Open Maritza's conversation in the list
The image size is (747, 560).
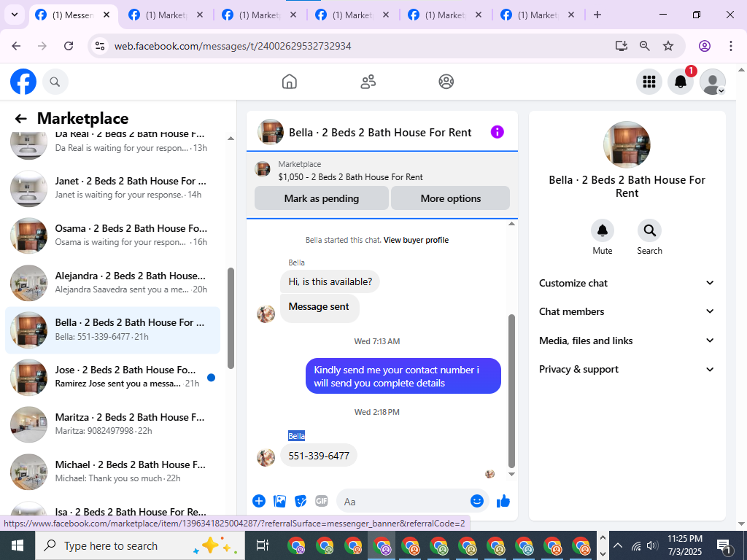113,424
